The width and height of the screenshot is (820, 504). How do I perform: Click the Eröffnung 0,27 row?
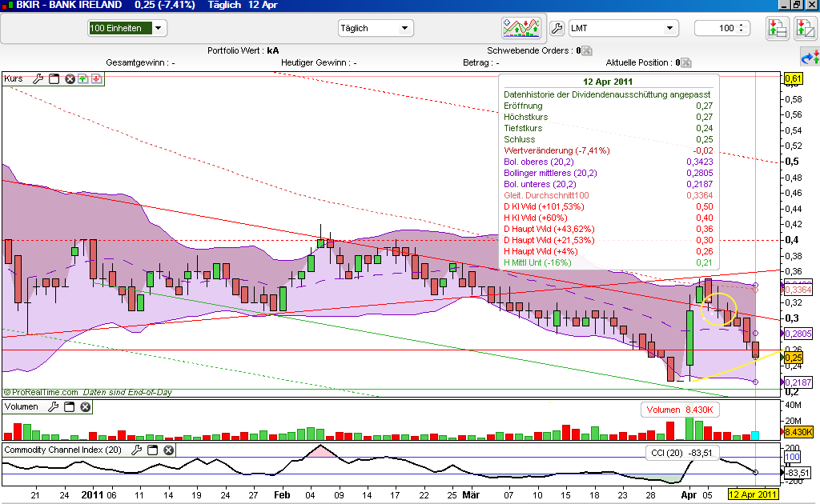[609, 106]
